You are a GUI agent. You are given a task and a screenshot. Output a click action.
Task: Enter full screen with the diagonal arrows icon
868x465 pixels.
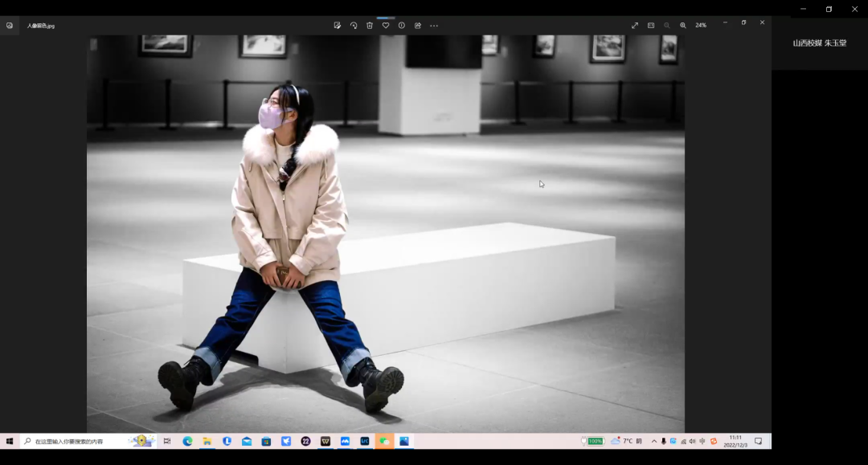(635, 26)
